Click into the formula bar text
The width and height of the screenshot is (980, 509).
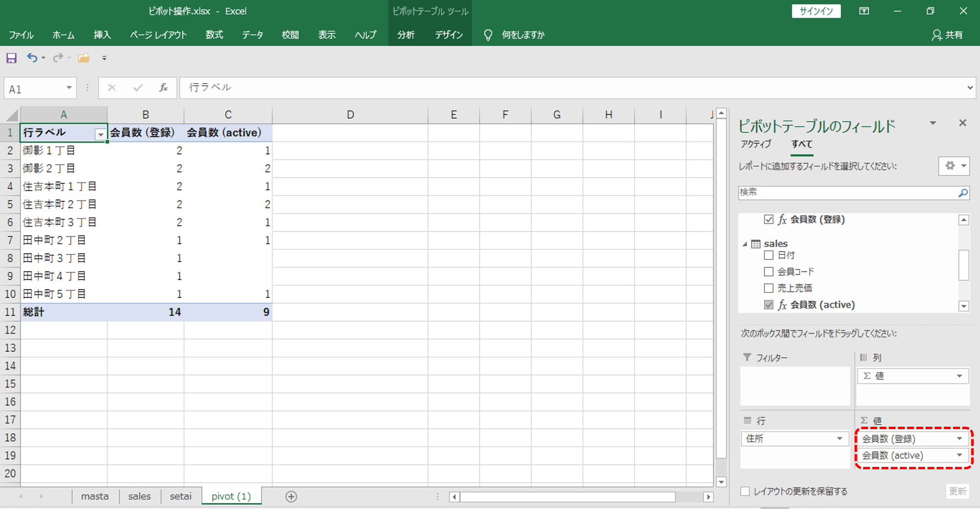coord(572,88)
